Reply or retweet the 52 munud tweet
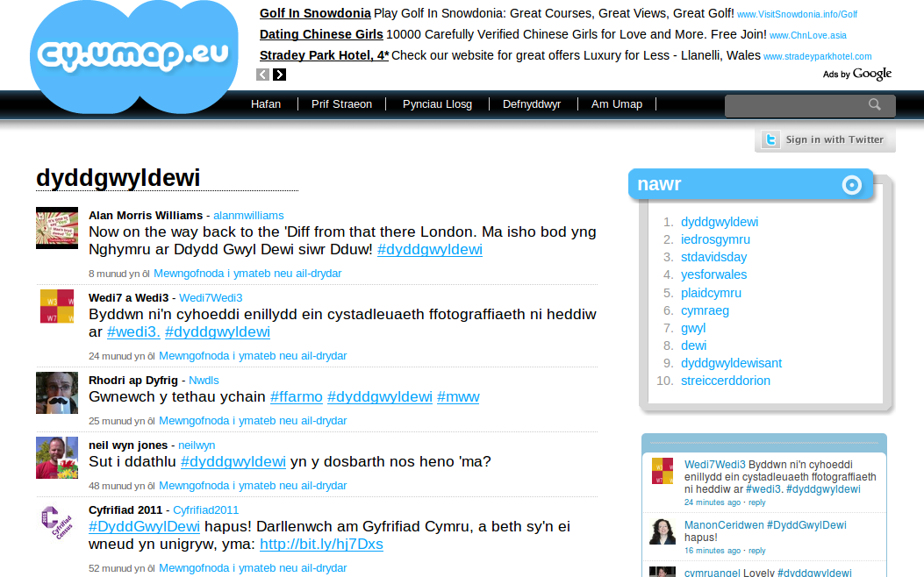The height and width of the screenshot is (577, 924). tap(253, 568)
